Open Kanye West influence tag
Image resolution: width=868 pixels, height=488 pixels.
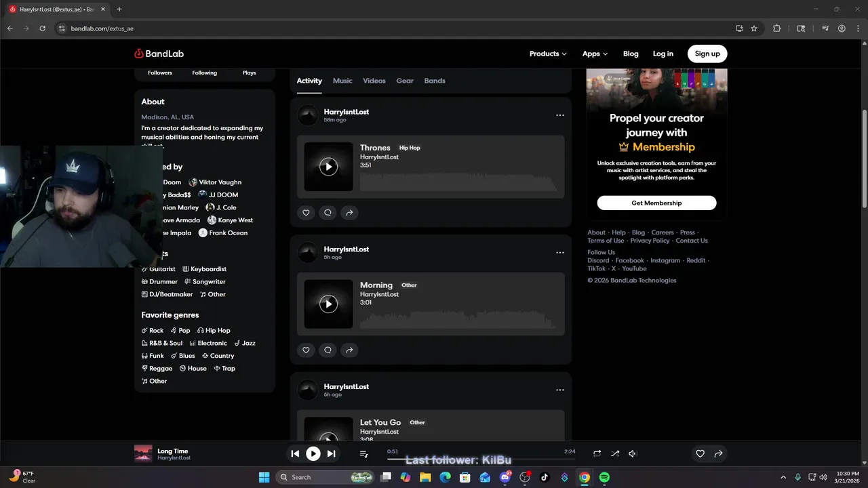click(x=231, y=220)
